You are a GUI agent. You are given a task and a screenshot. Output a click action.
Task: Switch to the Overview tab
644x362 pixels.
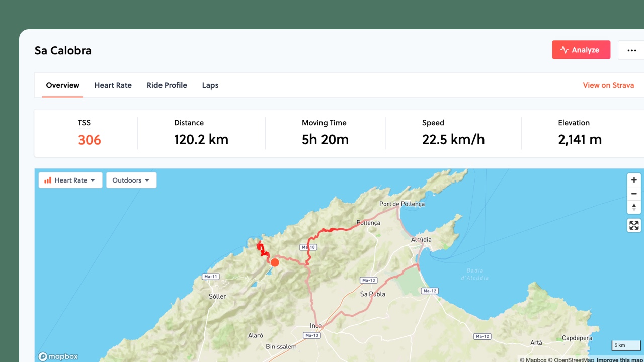point(62,85)
